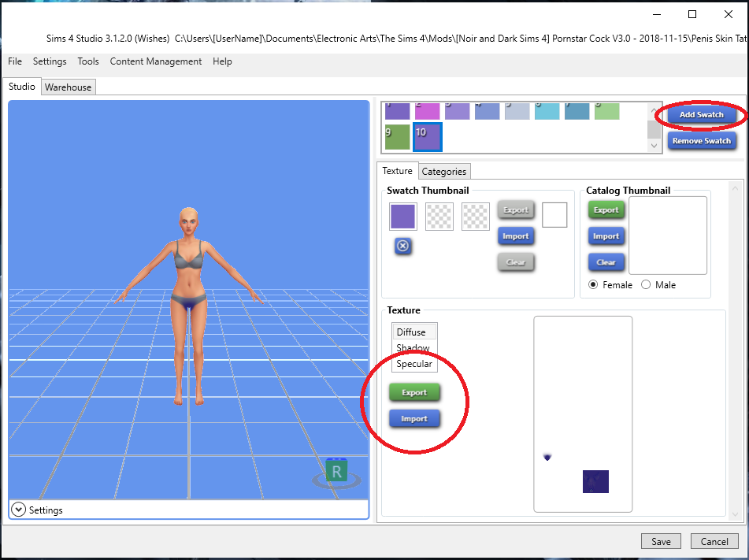
Task: Click the Sim model in the viewport
Action: click(189, 306)
